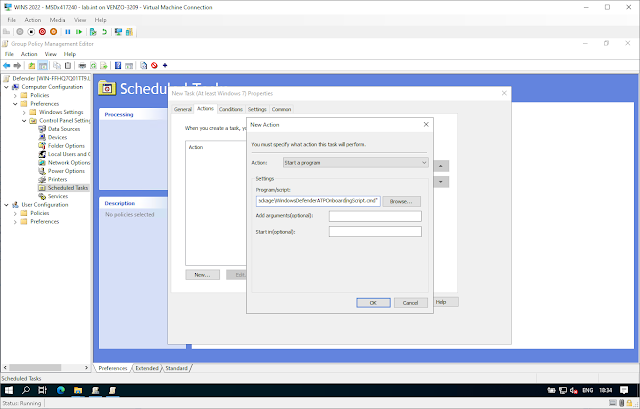This screenshot has width=640, height=409.
Task: Click the blue Help question mark icon
Action: click(118, 65)
